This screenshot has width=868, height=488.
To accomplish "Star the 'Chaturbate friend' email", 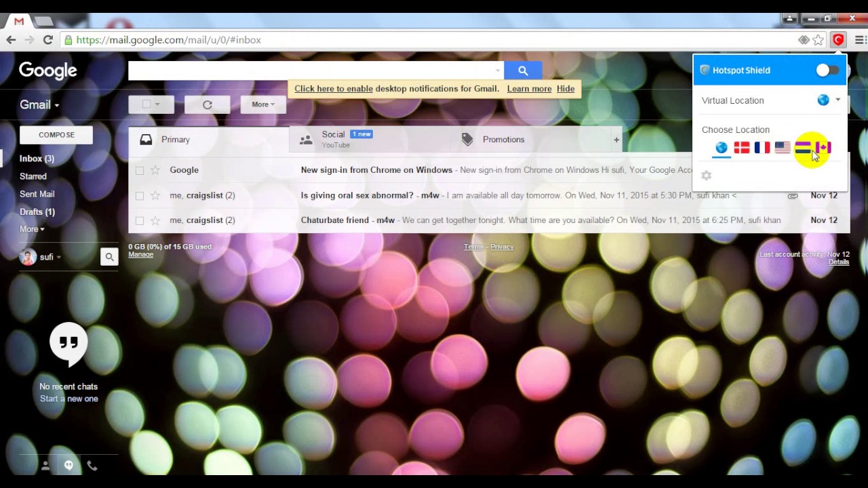I will (155, 220).
